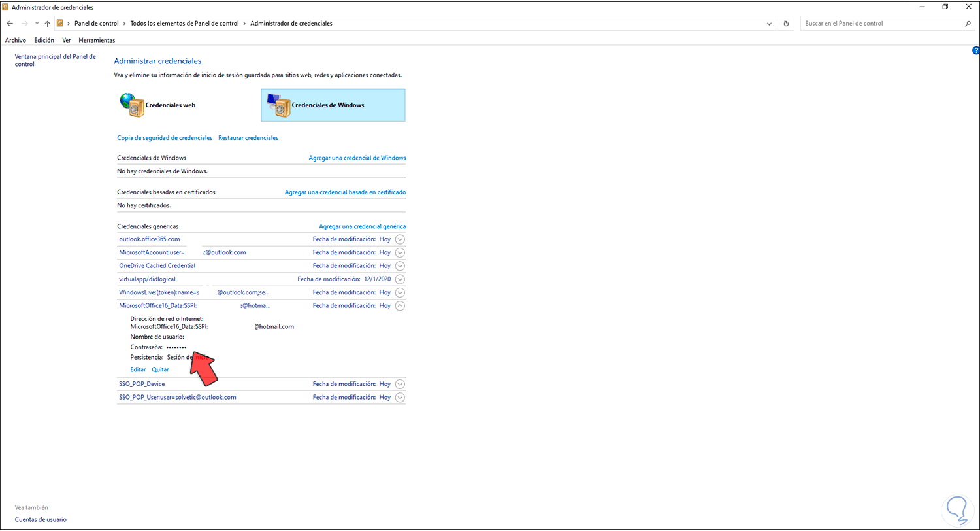Click Agregar una credencial de Windows
The width and height of the screenshot is (980, 531).
click(357, 158)
